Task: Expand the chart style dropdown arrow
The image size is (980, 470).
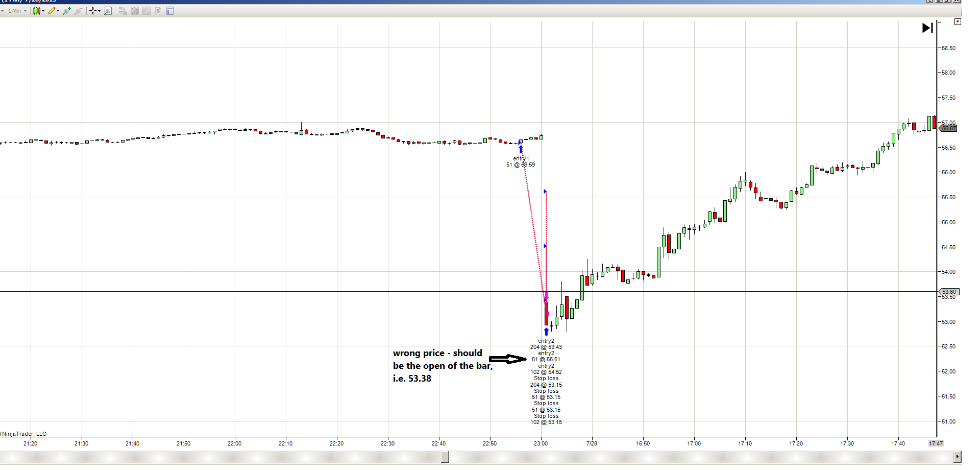Action: click(x=43, y=11)
